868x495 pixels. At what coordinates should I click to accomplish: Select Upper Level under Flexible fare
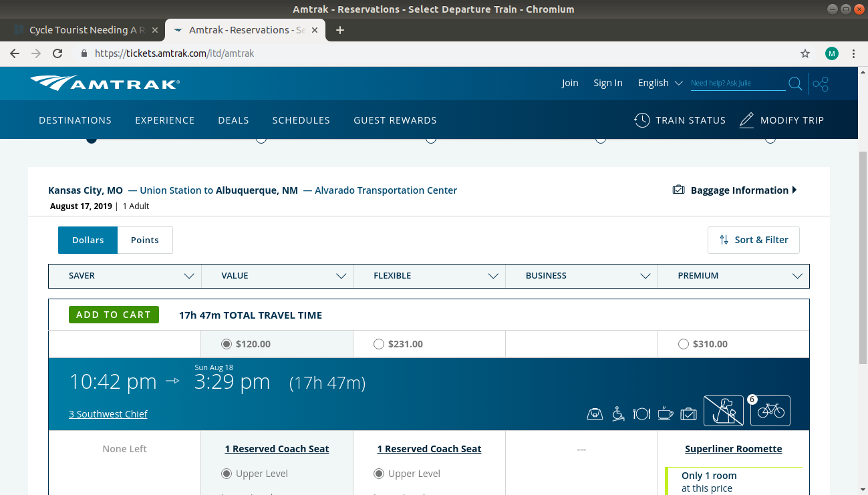coord(379,474)
